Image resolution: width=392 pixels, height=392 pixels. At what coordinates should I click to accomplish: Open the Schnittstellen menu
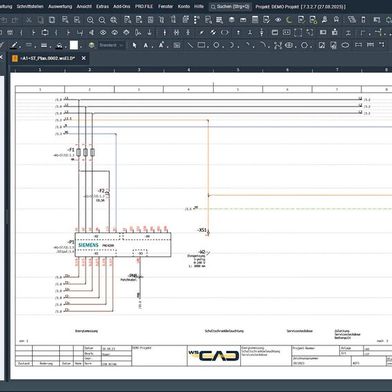[30, 6]
